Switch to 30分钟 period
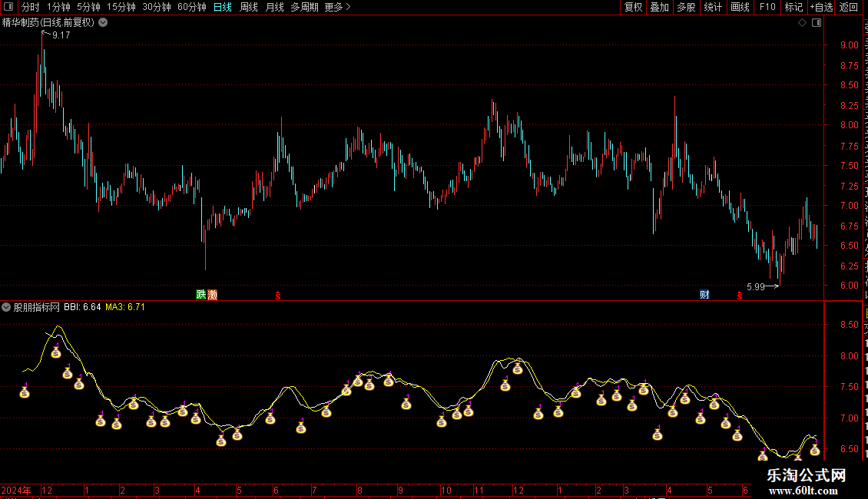 157,7
